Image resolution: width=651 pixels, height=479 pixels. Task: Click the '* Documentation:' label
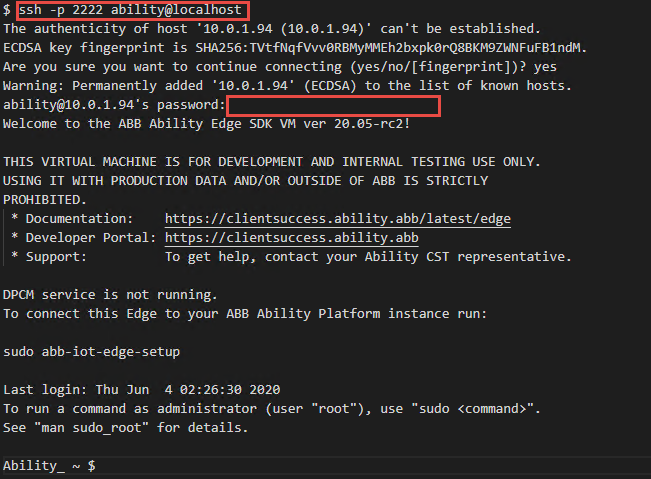pyautogui.click(x=72, y=219)
